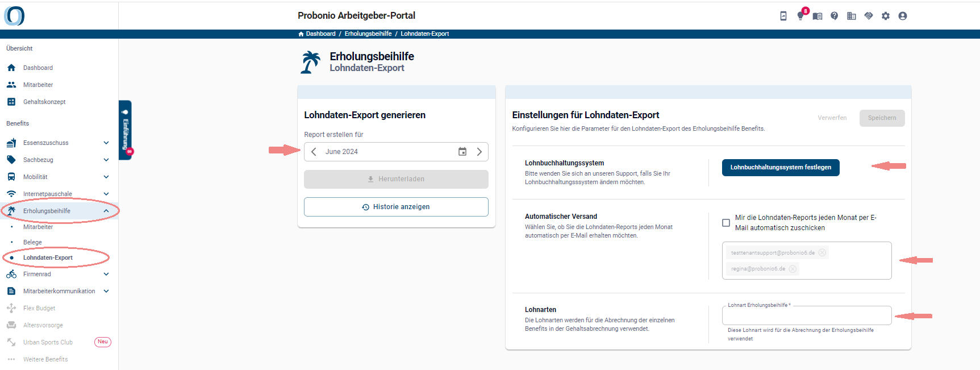Screen dimensions: 980x370
Task: Click the June 2024 month field
Action: pyautogui.click(x=396, y=152)
